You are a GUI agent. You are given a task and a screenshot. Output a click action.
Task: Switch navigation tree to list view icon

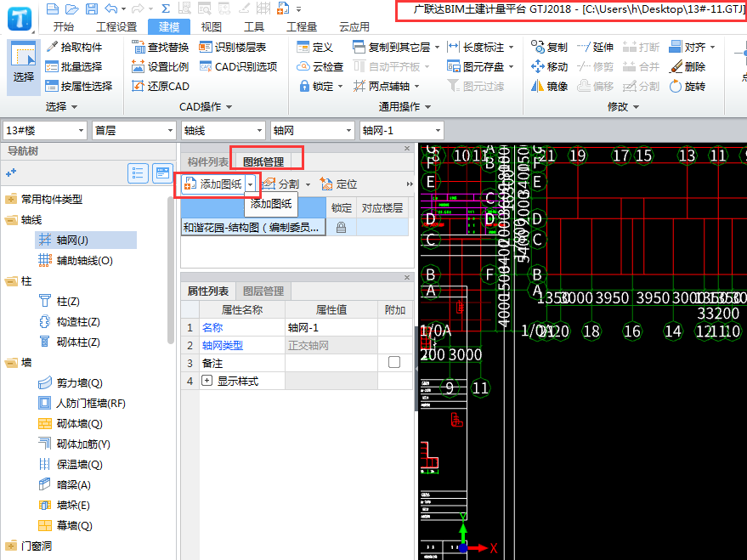(x=138, y=173)
